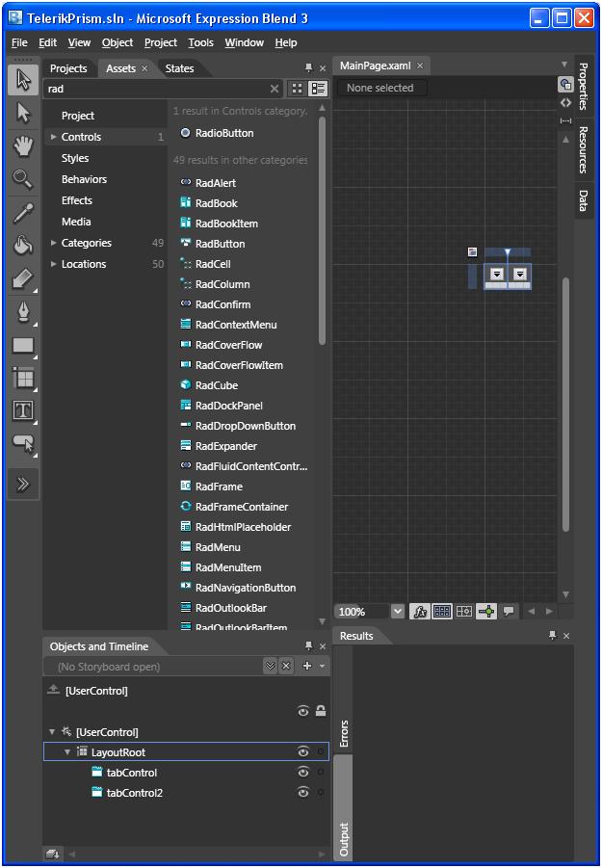Viewport: 602px width, 868px height.
Task: Open storyboard picker double-chevron
Action: 270,667
